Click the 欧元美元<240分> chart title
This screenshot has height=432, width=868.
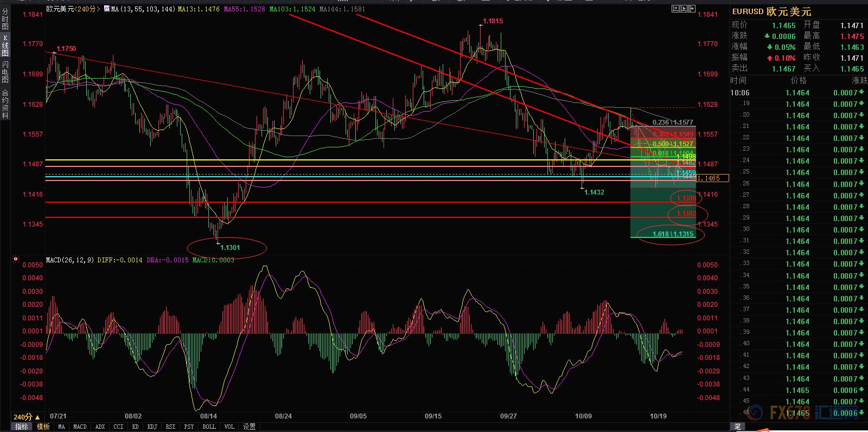(x=73, y=9)
